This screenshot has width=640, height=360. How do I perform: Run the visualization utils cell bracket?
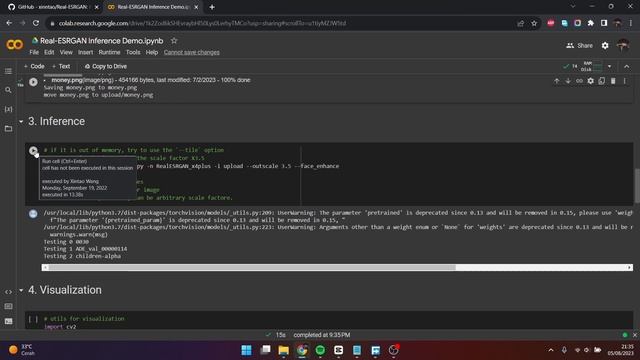point(33,319)
